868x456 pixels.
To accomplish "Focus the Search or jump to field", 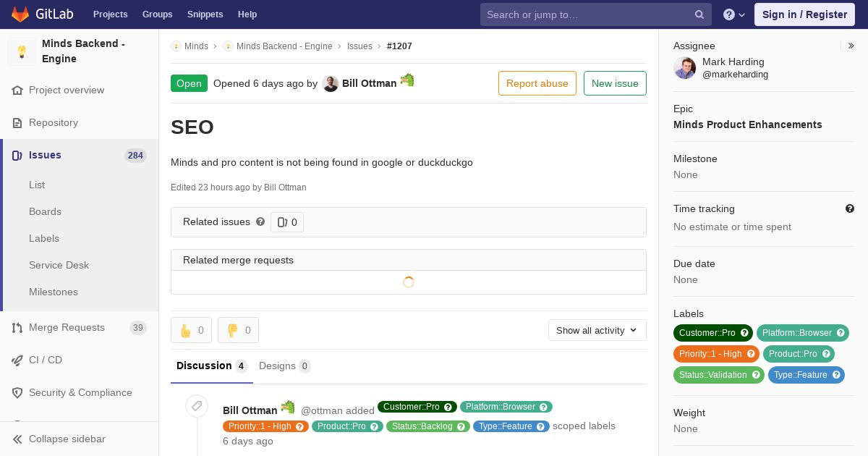I will 596,14.
